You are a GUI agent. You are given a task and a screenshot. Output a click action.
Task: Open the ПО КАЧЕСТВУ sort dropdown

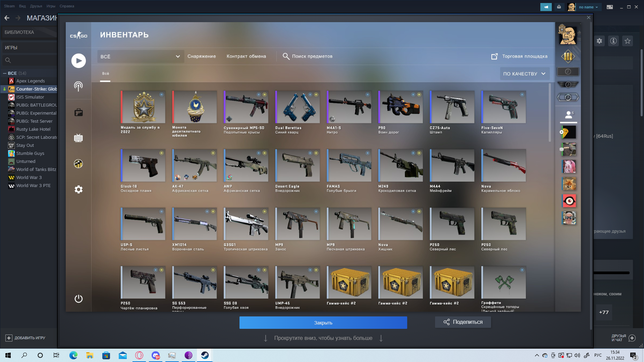[525, 74]
